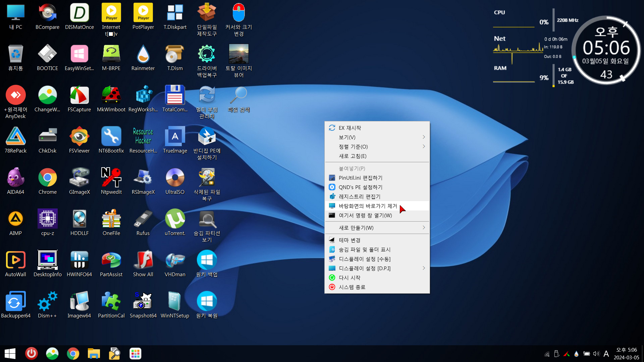
Task: Choose PinUtil.ini 편집하기 menu entry
Action: [x=377, y=178]
